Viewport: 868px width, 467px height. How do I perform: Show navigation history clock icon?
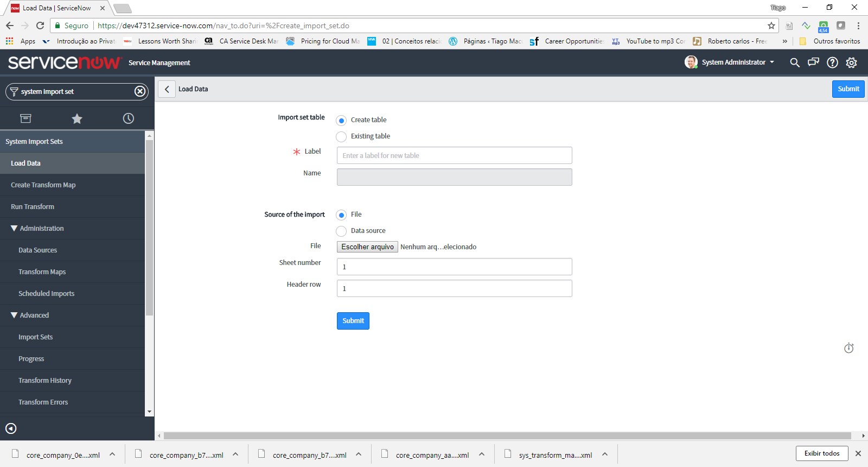pos(129,118)
